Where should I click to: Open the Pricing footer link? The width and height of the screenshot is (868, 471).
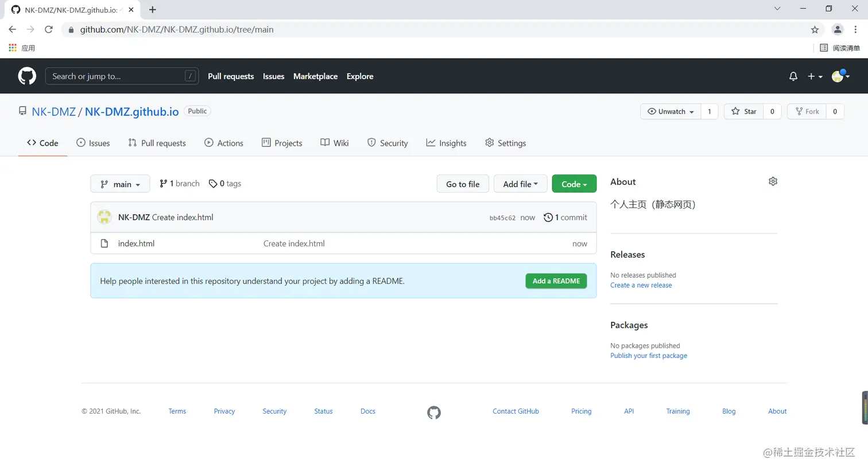(x=581, y=411)
